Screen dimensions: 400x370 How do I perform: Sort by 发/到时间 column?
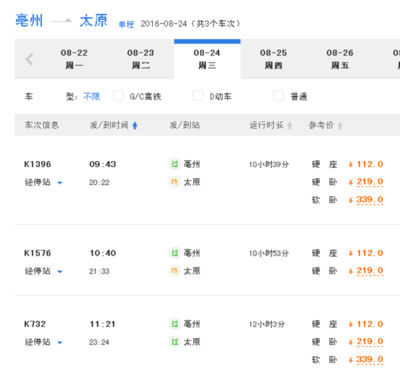pyautogui.click(x=109, y=125)
